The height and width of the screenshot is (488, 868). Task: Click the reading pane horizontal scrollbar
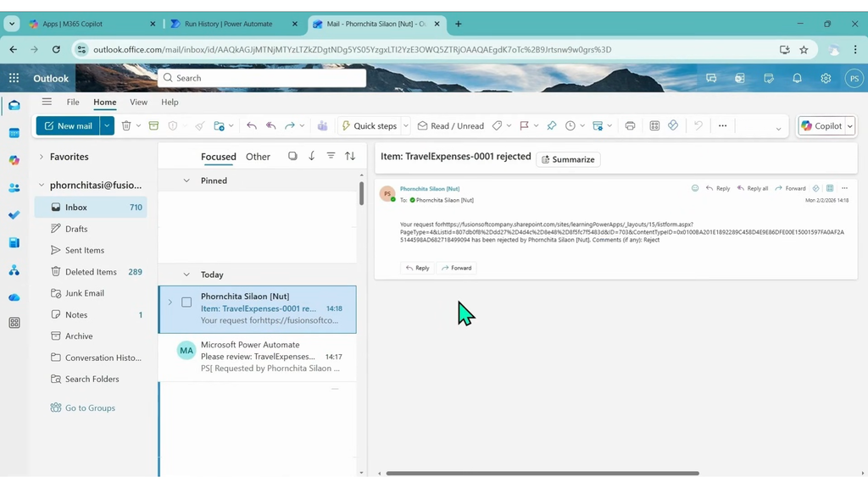click(542, 473)
